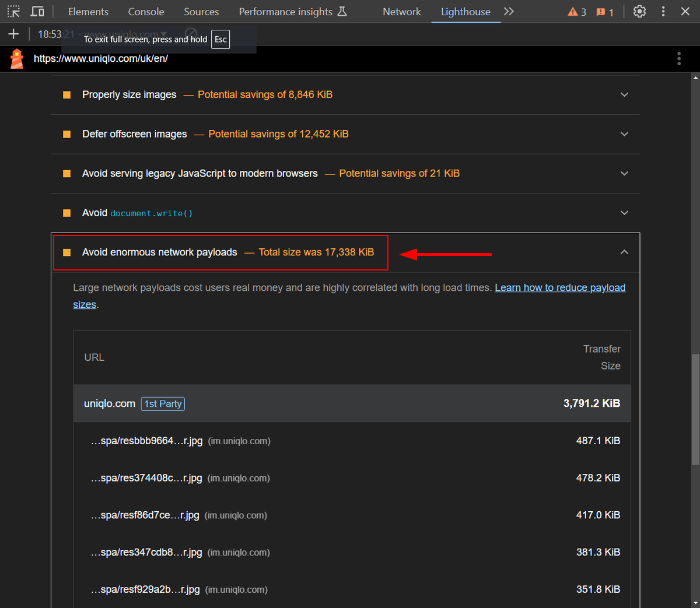Click the warnings count indicator showing 3
The image size is (700, 608).
click(x=577, y=12)
